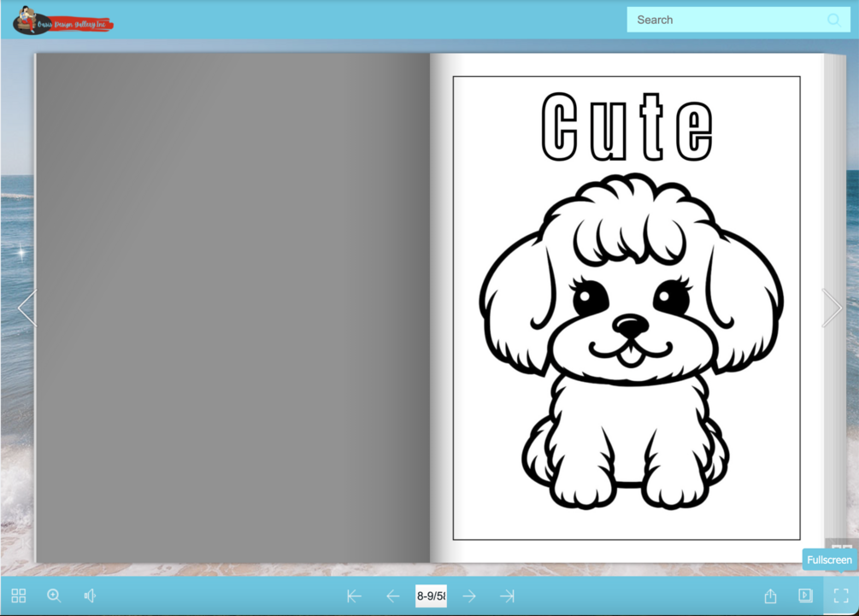
Task: Click the search magnifier icon in header
Action: coord(834,21)
